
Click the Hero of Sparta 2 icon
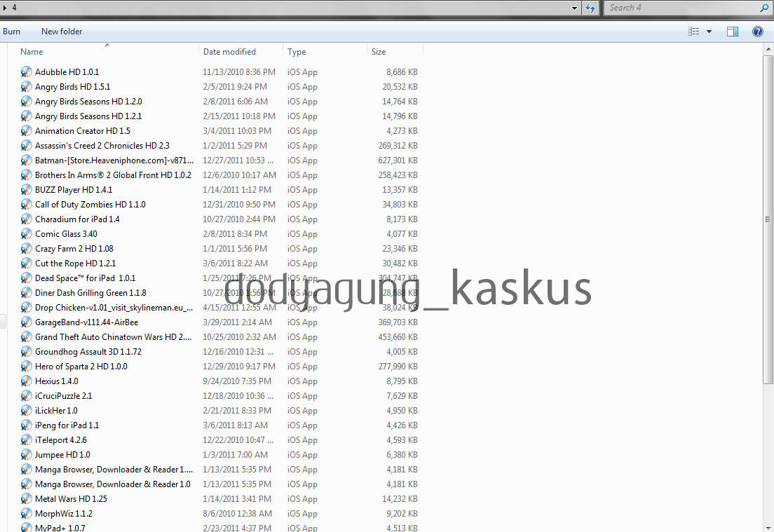[26, 367]
